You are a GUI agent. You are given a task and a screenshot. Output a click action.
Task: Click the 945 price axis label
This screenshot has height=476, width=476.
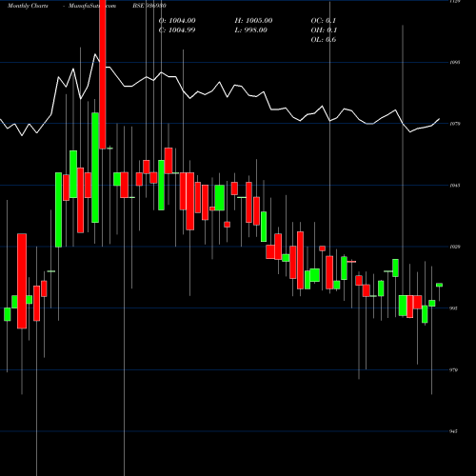click(453, 431)
